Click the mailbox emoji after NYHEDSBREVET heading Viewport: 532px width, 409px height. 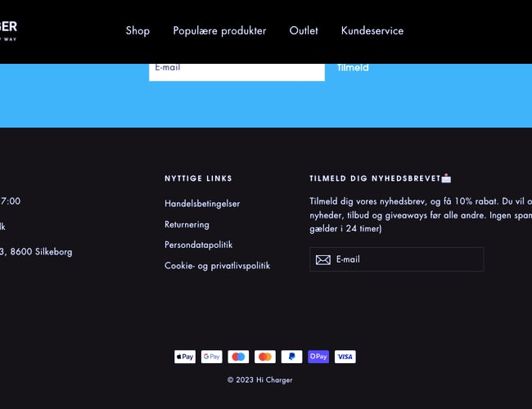(x=446, y=178)
